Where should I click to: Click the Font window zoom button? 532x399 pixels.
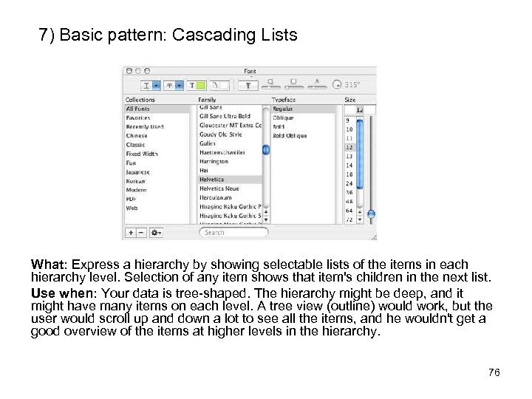point(147,71)
